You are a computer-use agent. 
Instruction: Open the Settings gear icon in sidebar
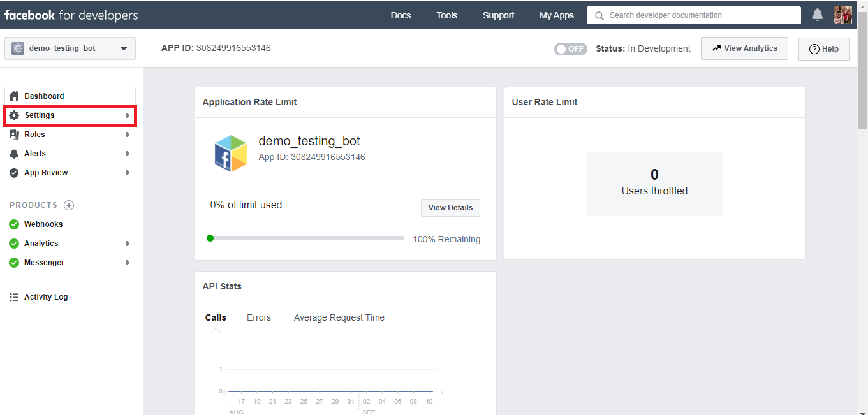pyautogui.click(x=15, y=115)
